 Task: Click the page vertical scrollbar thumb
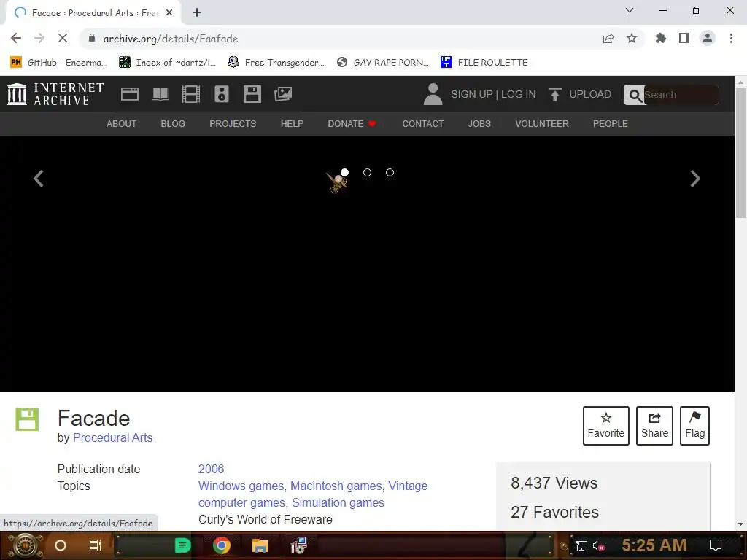pos(740,152)
